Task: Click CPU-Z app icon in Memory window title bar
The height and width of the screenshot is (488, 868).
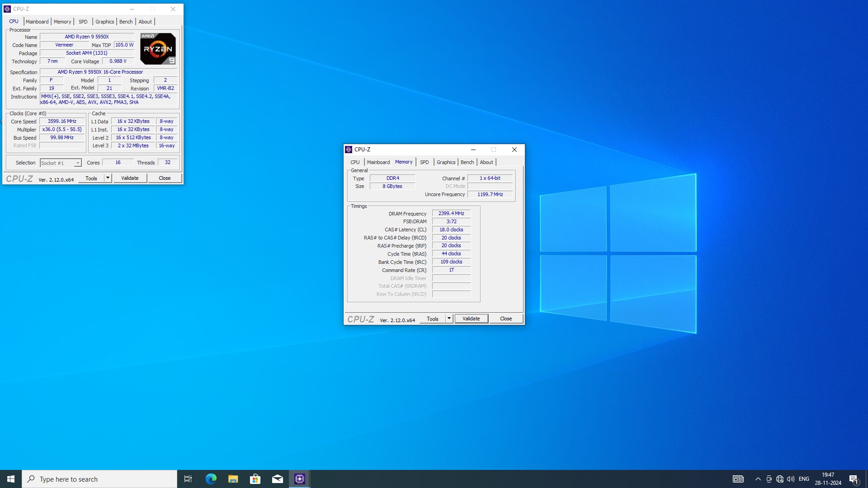Action: click(349, 150)
